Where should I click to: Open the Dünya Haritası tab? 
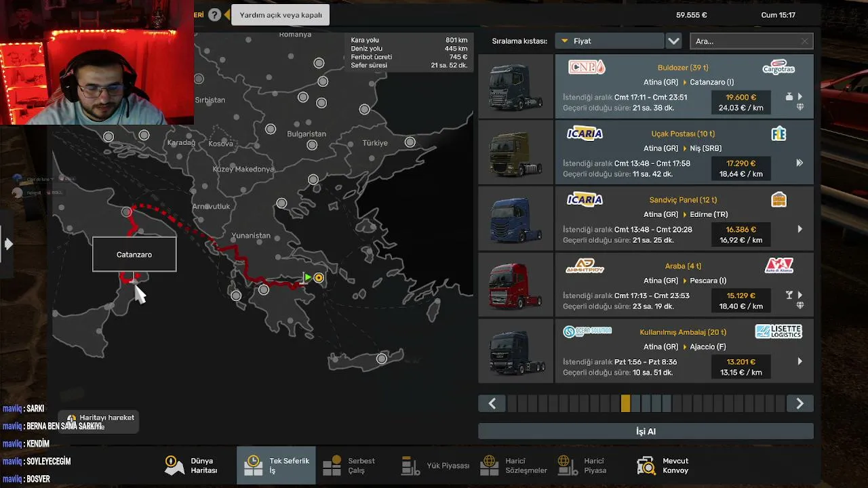193,466
